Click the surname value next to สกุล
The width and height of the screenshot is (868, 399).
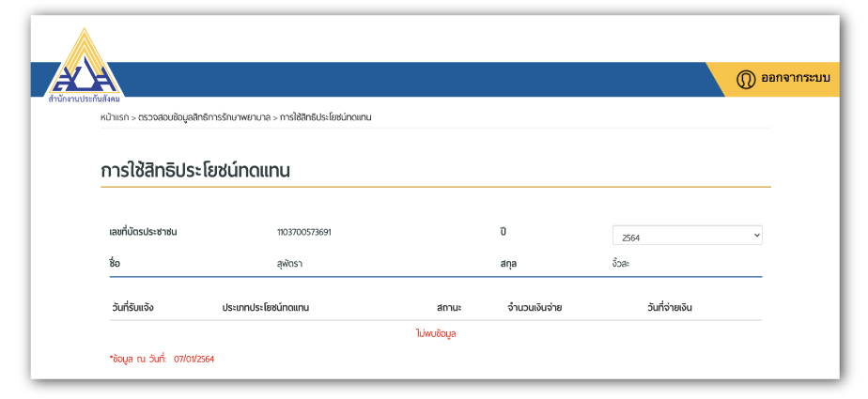tap(620, 264)
